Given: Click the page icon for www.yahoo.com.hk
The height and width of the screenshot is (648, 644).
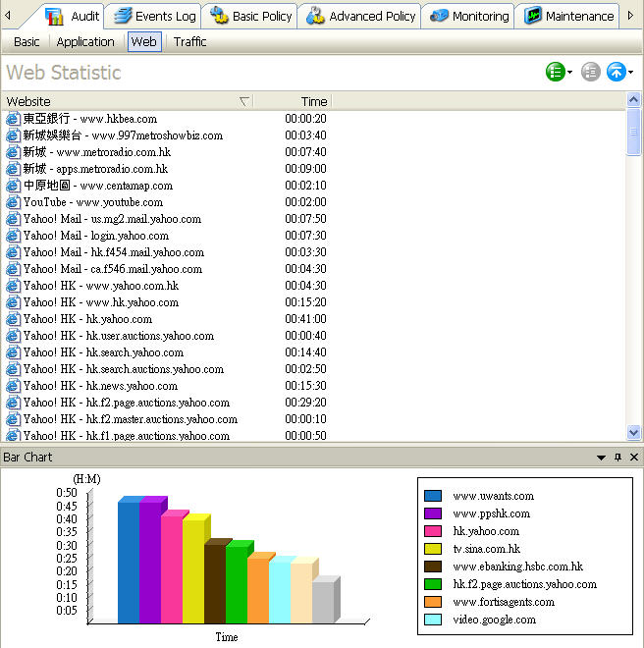Looking at the screenshot, I should point(13,286).
